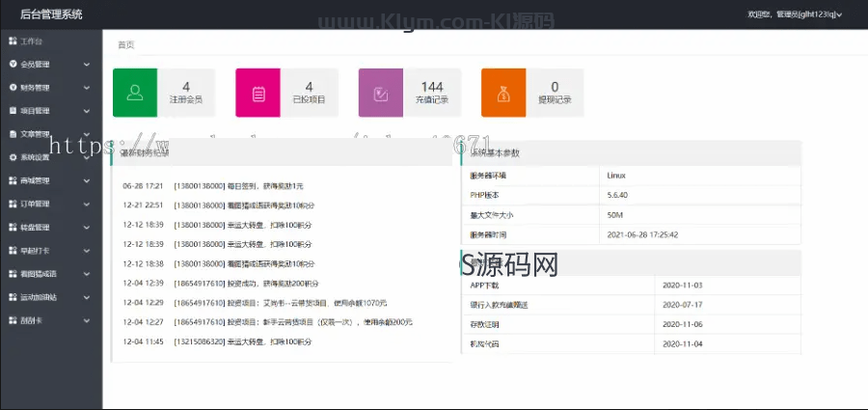
Task: Expand the 商城管理 menu chevron
Action: [87, 180]
